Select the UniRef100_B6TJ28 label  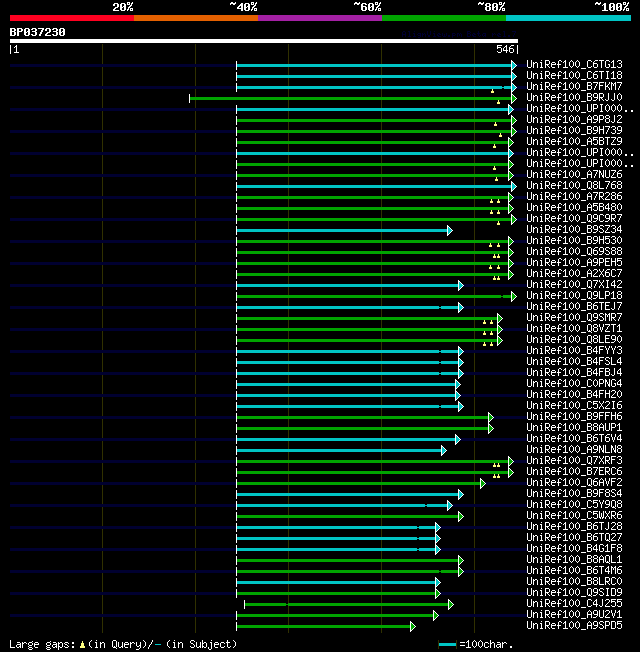pos(574,527)
